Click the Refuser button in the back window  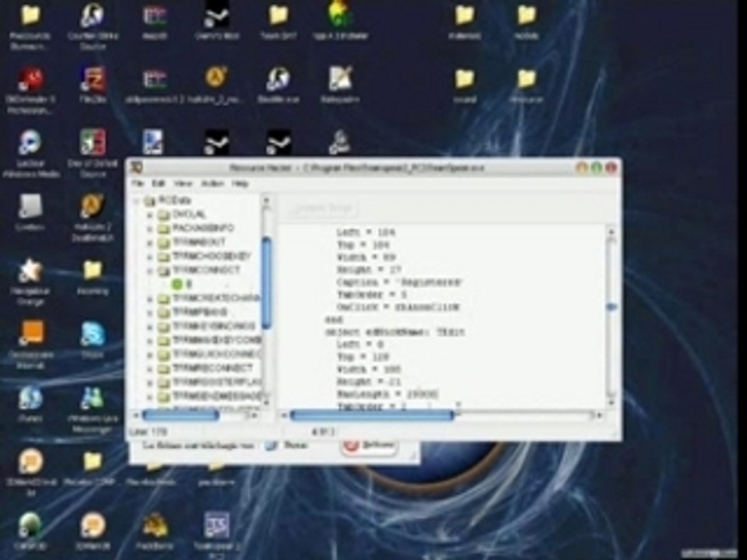(370, 446)
